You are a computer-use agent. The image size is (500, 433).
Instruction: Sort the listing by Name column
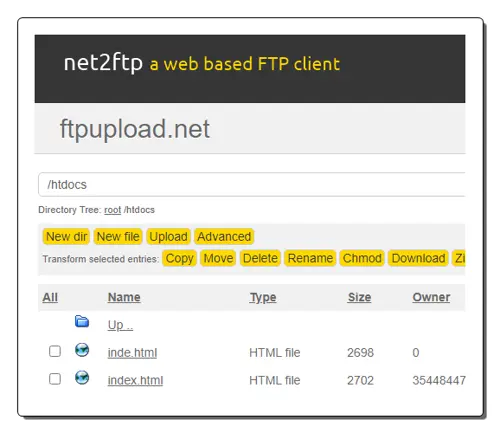point(124,297)
